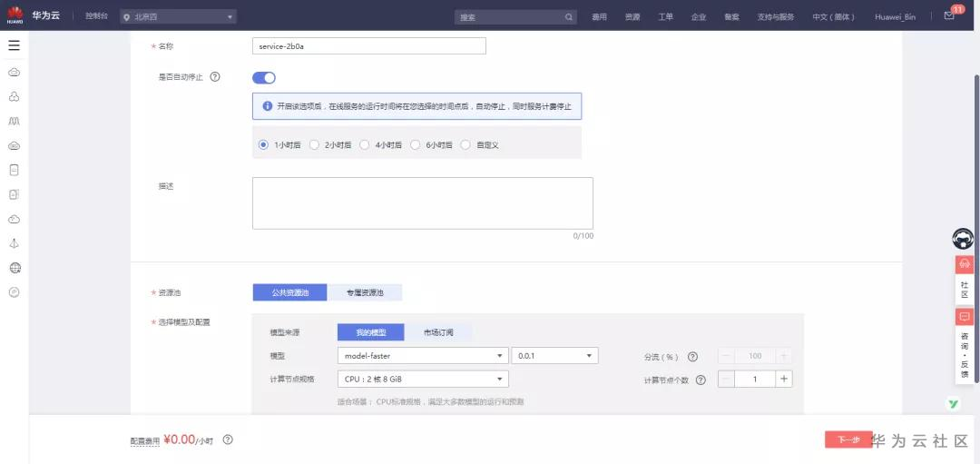Viewport: 980px width, 464px height.
Task: Switch to the 市场订阅 model source tab
Action: [x=438, y=332]
